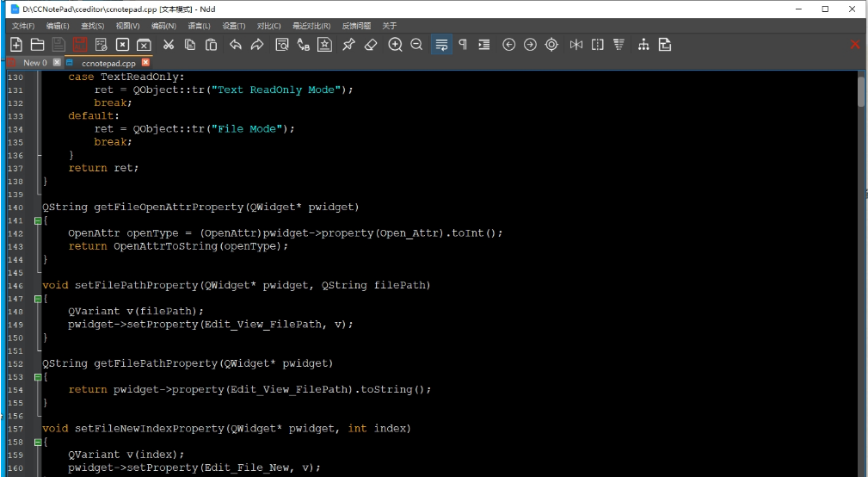Switch to the New 0 tab
This screenshot has height=477, width=868.
tap(34, 63)
